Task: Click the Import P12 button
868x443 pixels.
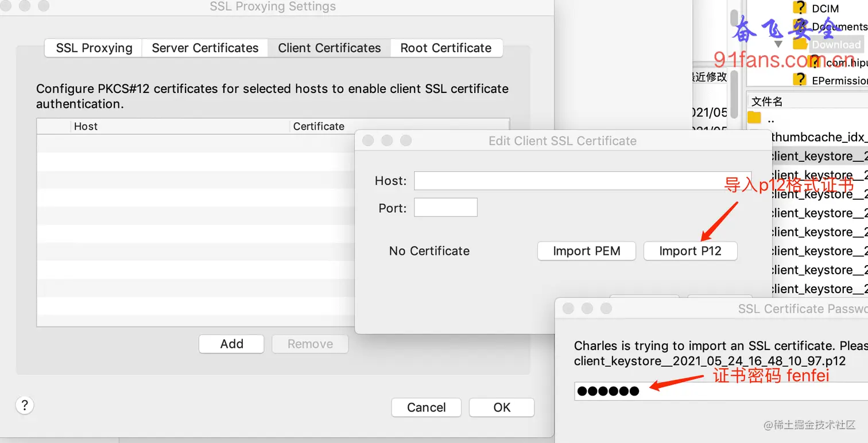Action: click(690, 251)
